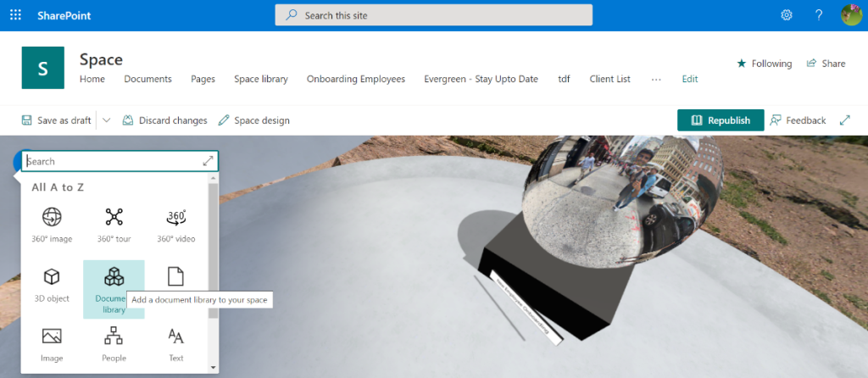Click the toolbox vertical scrollbar thumb
The image size is (868, 378).
[213, 251]
